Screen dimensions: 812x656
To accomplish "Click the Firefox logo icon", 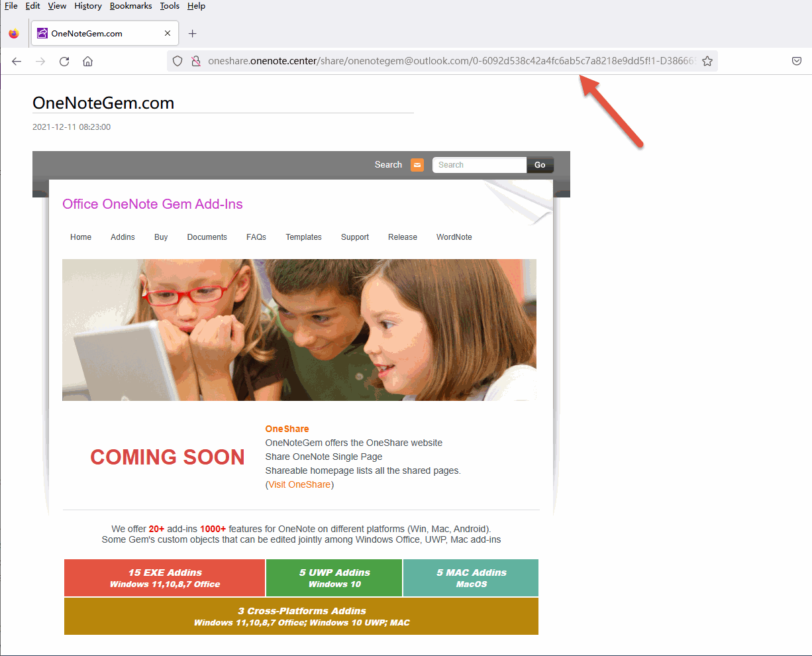I will [14, 33].
